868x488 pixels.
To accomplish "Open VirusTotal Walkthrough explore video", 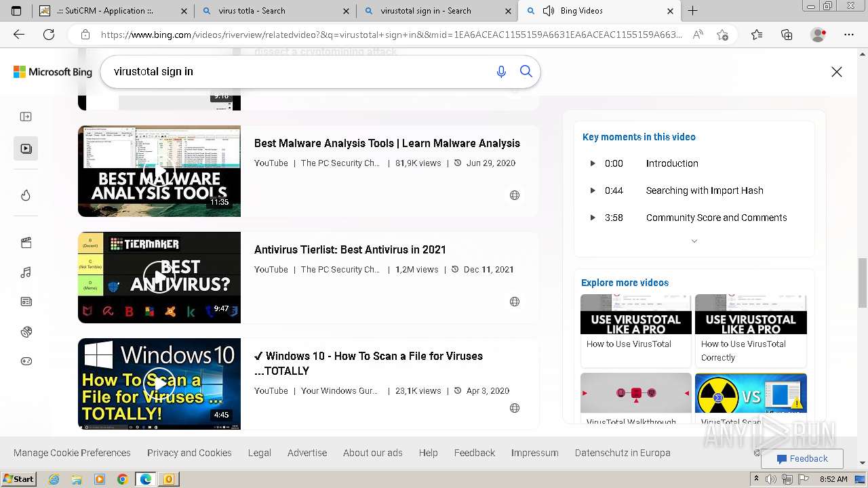I will click(x=636, y=399).
